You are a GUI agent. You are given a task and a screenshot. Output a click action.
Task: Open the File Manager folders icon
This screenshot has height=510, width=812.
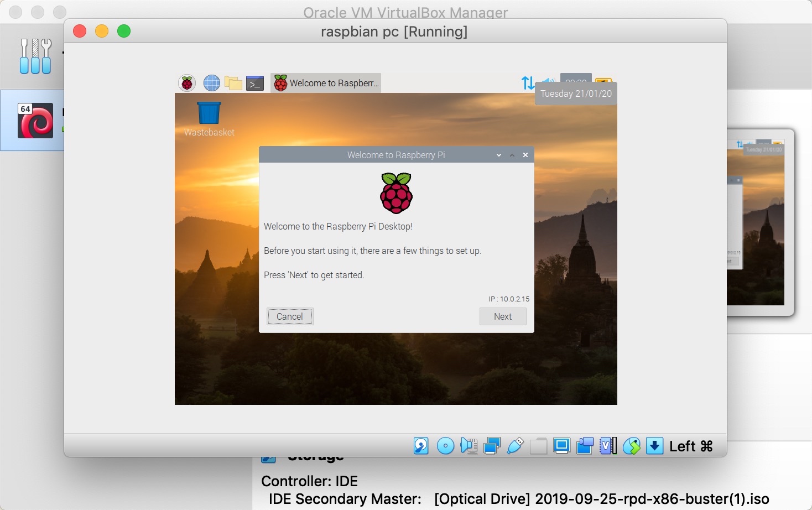(233, 83)
